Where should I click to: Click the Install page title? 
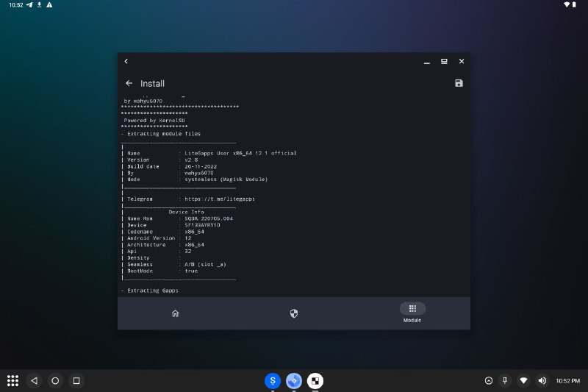(x=152, y=83)
